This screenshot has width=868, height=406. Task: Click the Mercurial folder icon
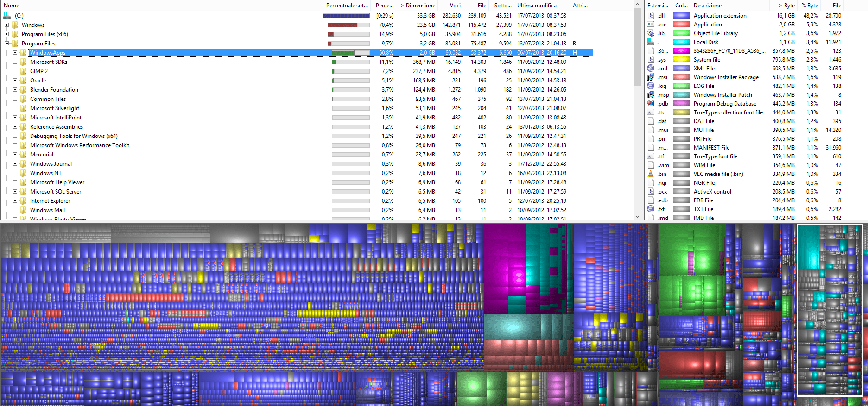tap(24, 155)
